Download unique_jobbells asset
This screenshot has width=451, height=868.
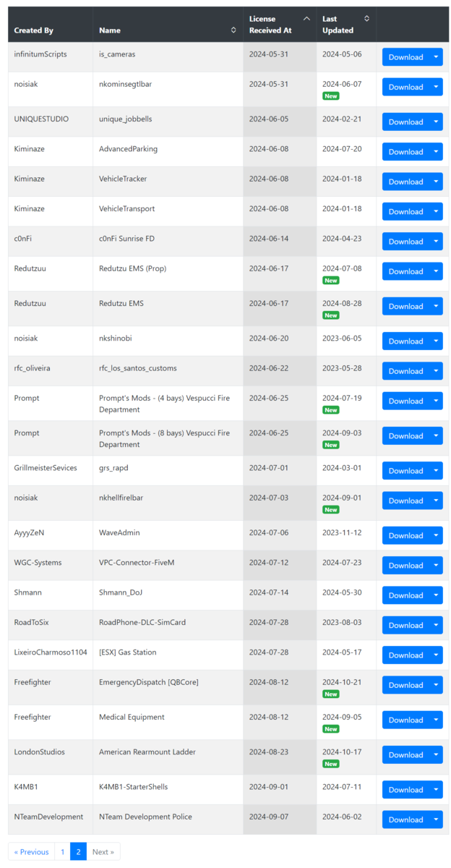click(405, 122)
